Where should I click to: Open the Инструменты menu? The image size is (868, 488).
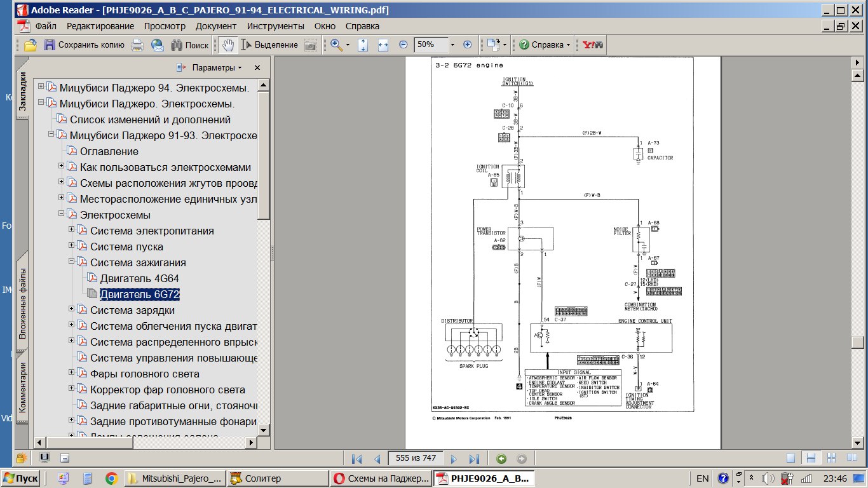[275, 26]
